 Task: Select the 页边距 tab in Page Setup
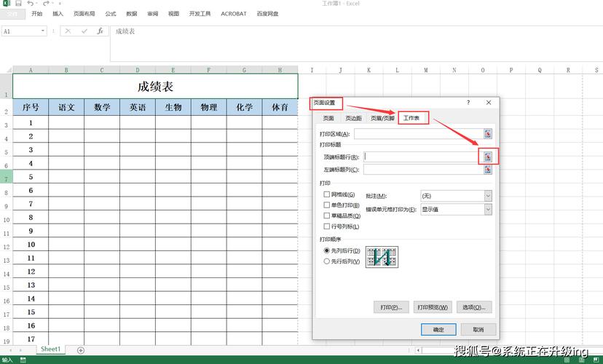coord(353,119)
